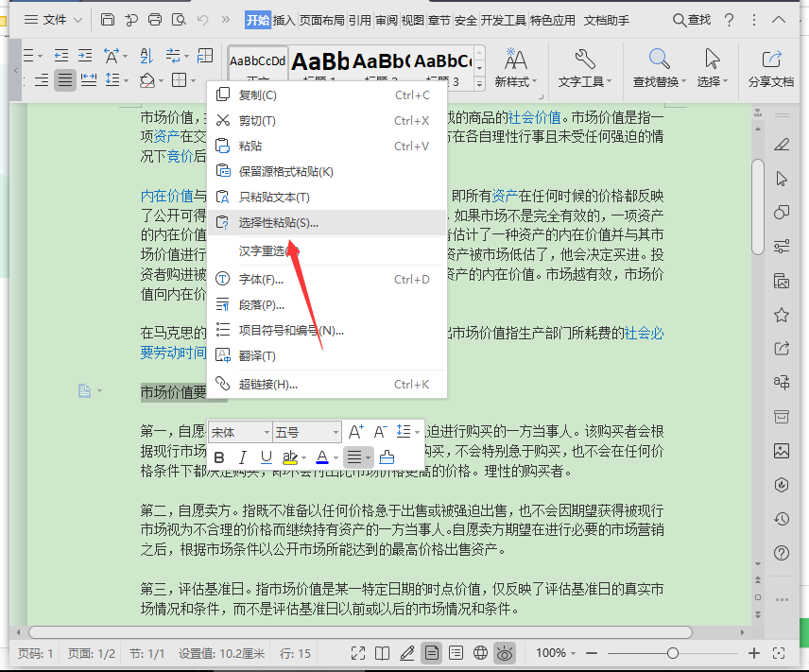809x672 pixels.
Task: Toggle full screen view in the status bar
Action: click(x=358, y=653)
